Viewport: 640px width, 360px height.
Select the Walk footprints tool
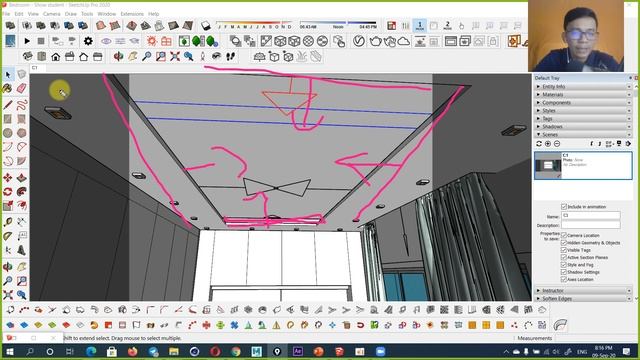coord(230,56)
